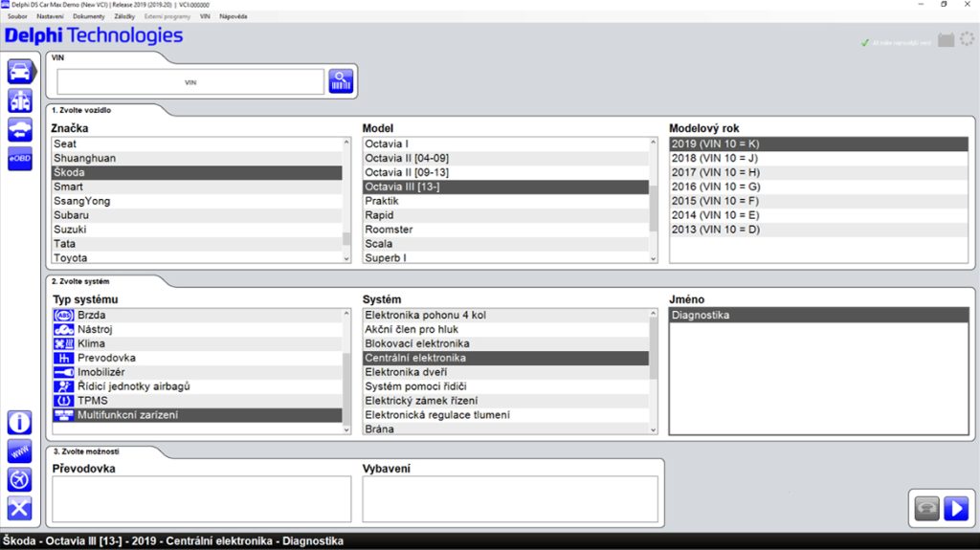
Task: Open the VIN menu in menu bar
Action: [x=205, y=17]
